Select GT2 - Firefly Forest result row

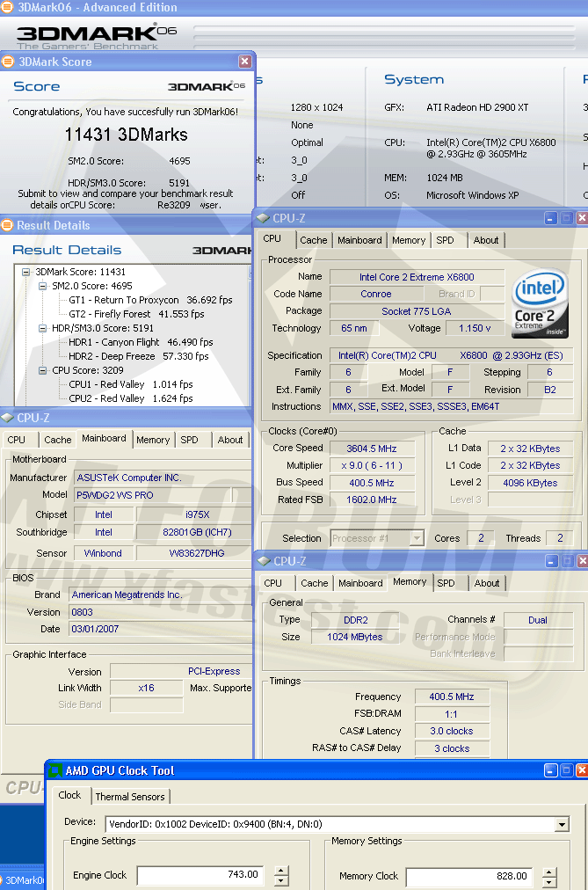click(x=136, y=314)
